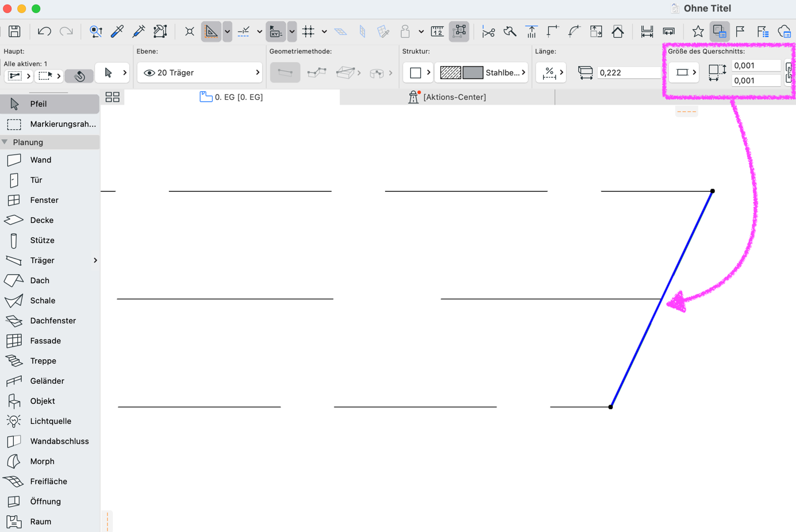Activate the Stütze column tool

(50, 240)
